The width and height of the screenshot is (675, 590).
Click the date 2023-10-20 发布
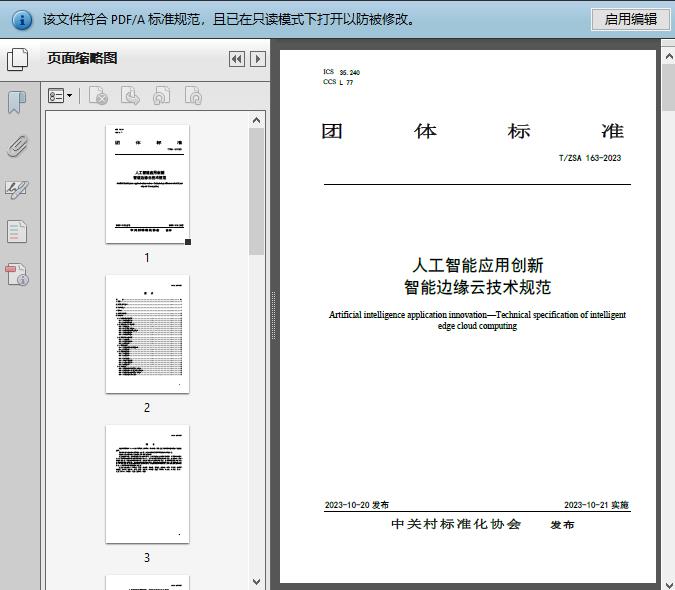click(356, 505)
